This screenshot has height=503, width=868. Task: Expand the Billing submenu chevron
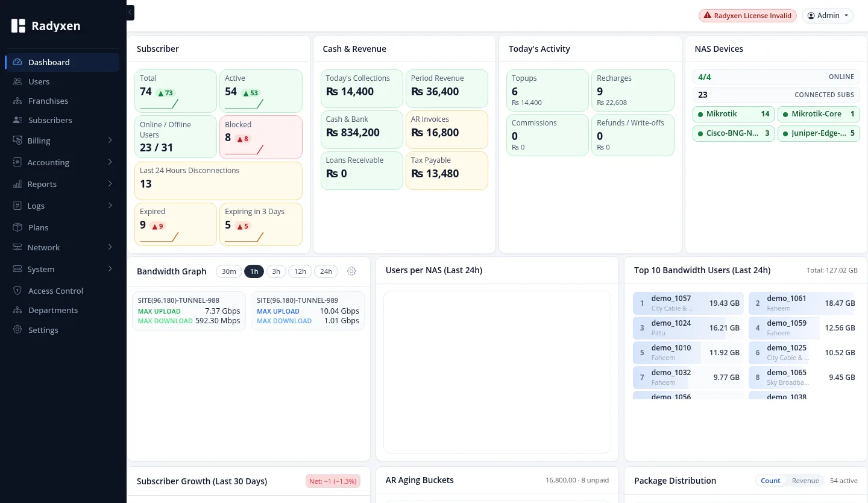(x=110, y=141)
